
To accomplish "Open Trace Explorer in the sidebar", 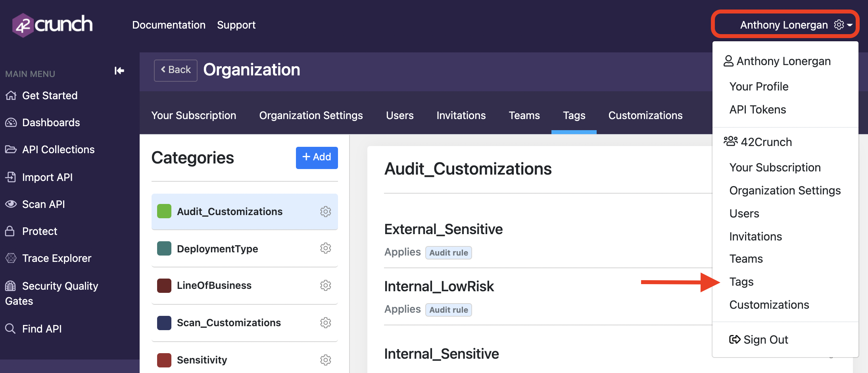I will 56,258.
